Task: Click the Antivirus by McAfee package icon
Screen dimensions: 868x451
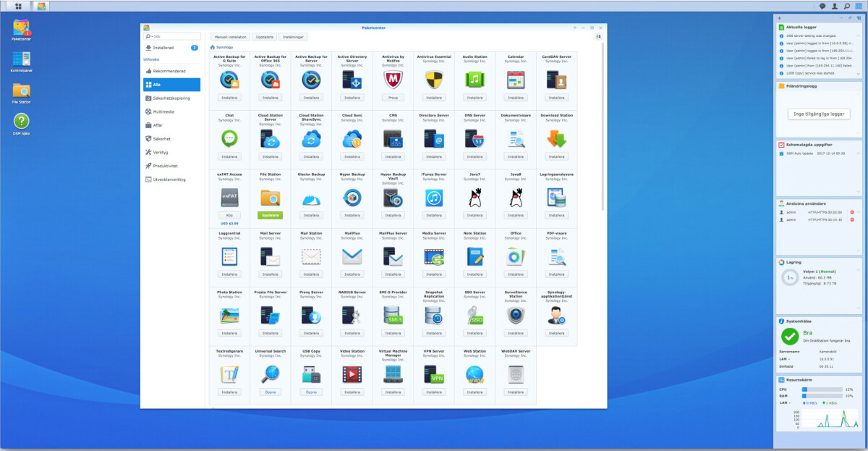Action: pyautogui.click(x=393, y=80)
